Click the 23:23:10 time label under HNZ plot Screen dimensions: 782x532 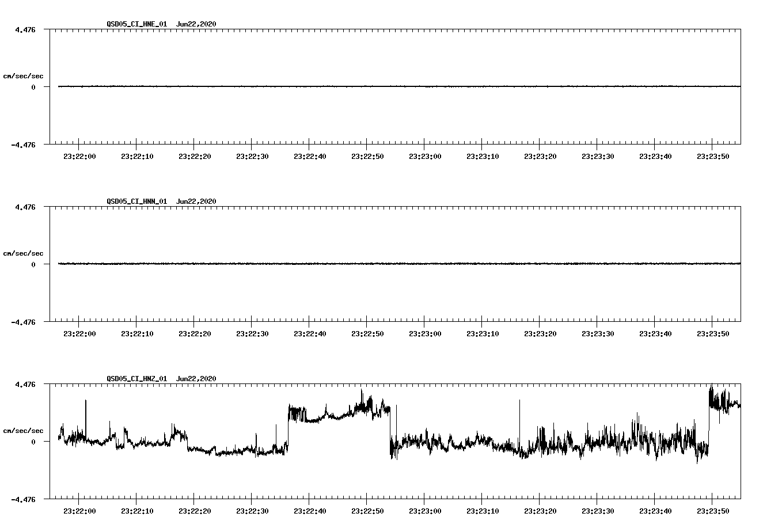click(483, 511)
